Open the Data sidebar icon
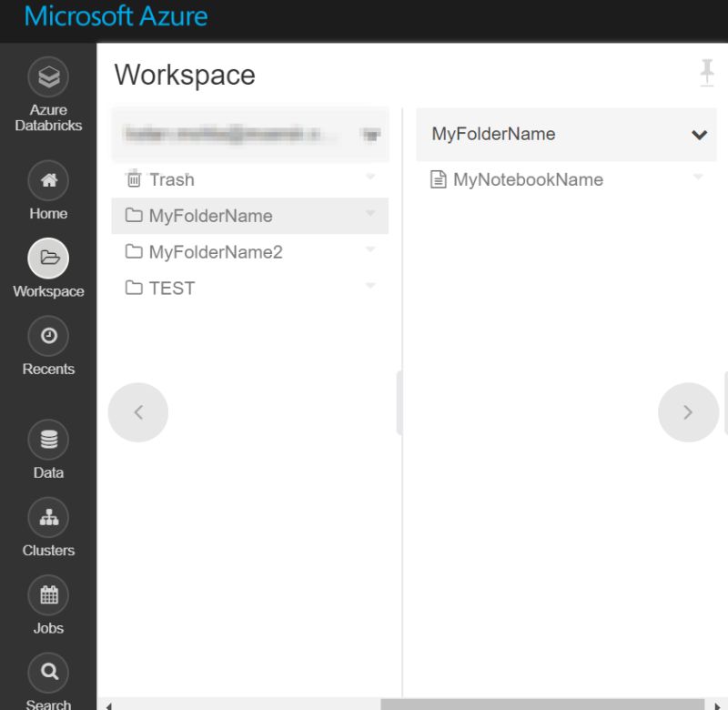 [x=48, y=440]
